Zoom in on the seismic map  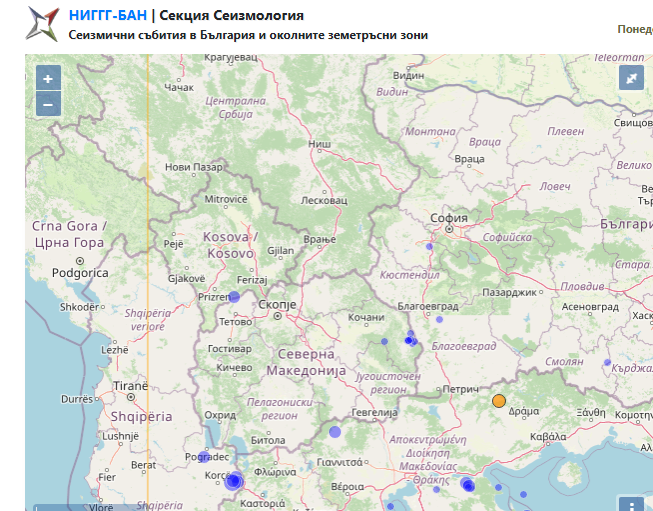[x=48, y=78]
